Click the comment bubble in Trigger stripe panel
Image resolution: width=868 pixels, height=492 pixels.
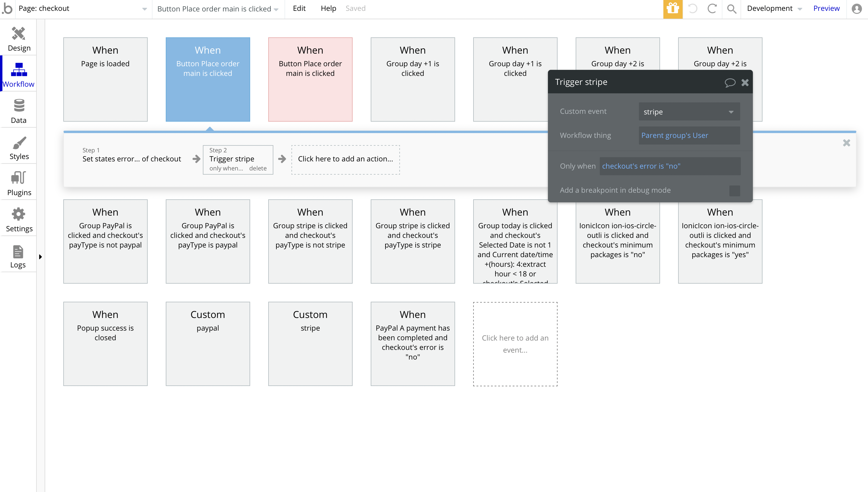[730, 83]
